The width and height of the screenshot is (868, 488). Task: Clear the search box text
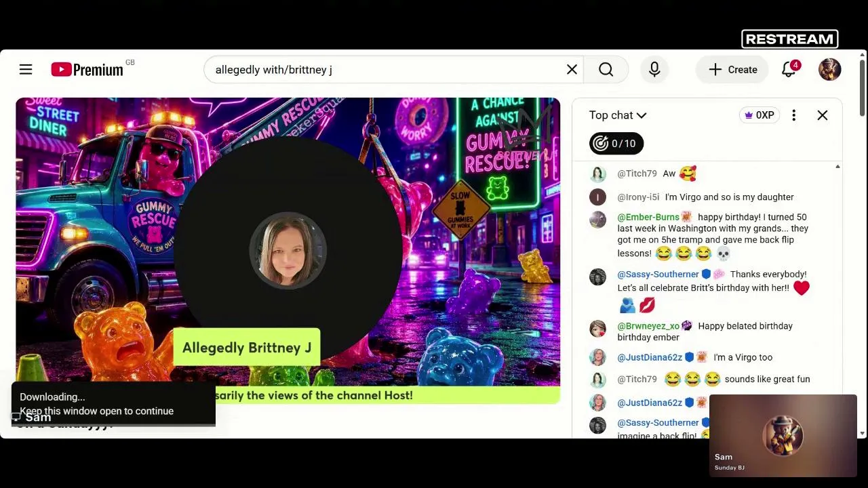point(572,69)
